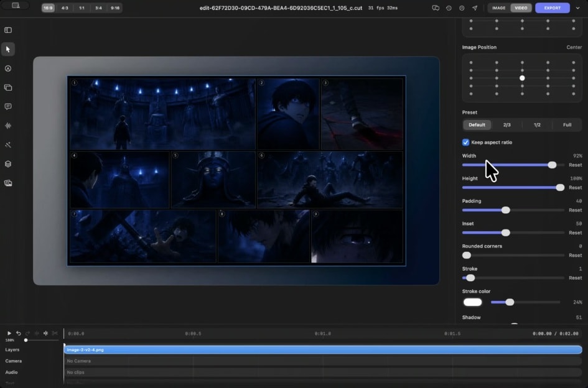
Task: Click the EXPORT button
Action: 553,8
